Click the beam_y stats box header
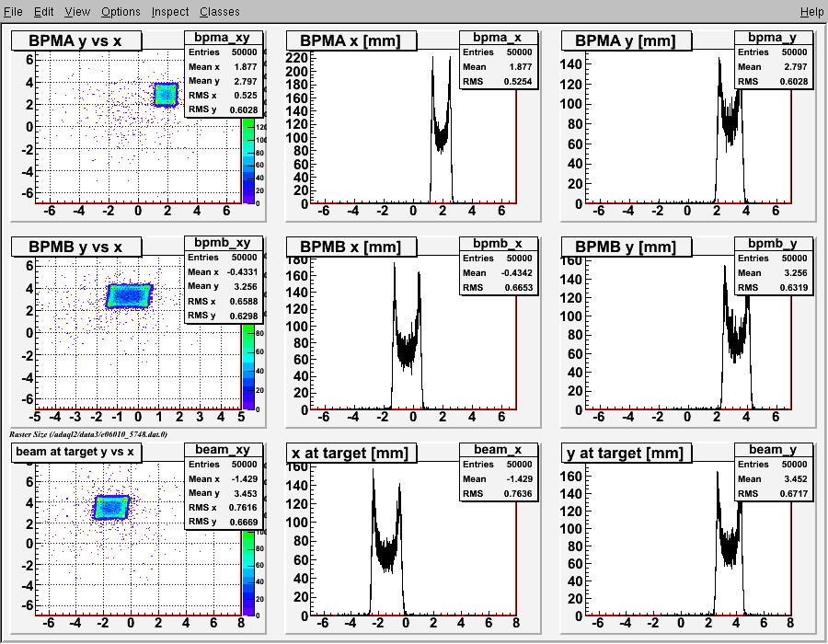The height and width of the screenshot is (644, 828). (773, 449)
